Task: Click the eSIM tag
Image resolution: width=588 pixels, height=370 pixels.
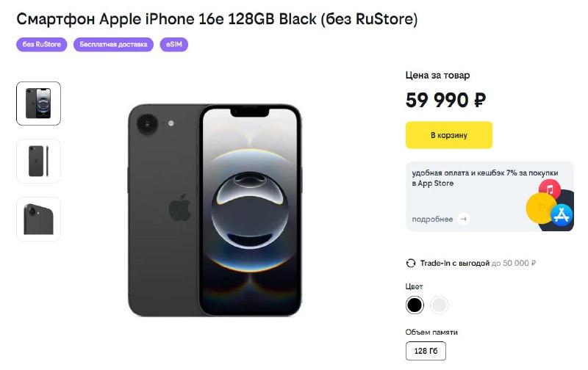Action: pos(174,45)
